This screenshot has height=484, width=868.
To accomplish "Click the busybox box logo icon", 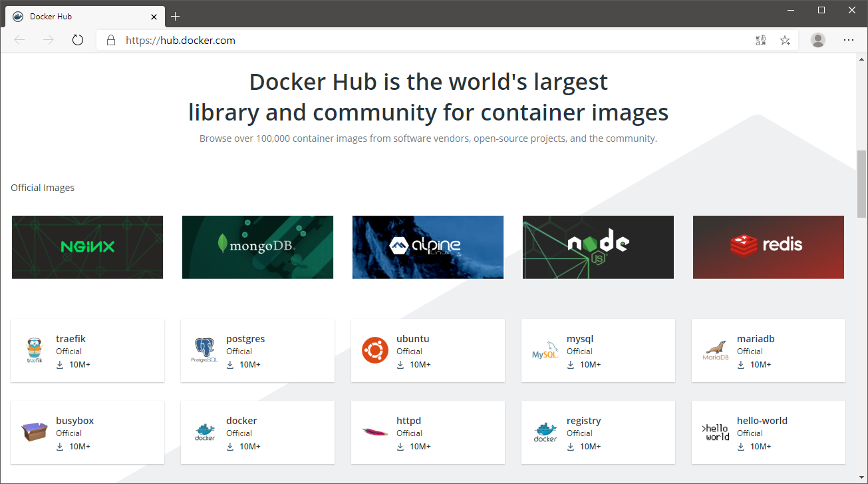I will coord(35,432).
